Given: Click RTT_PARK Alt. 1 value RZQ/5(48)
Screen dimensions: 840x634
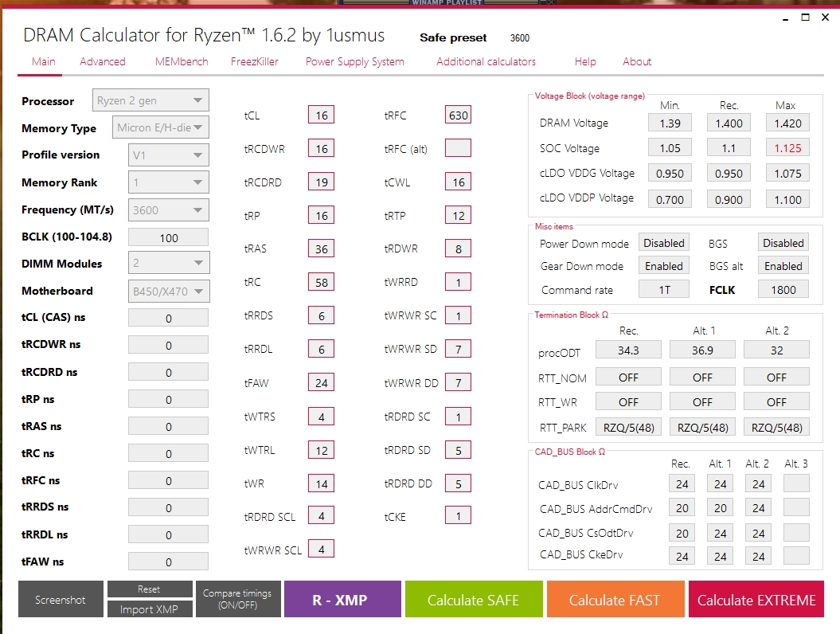Looking at the screenshot, I should tap(702, 427).
